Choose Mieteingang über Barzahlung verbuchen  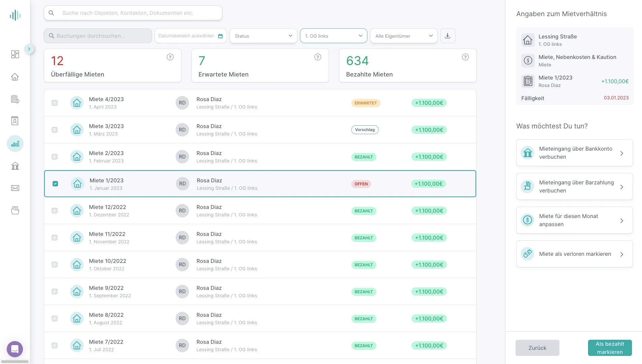(575, 186)
